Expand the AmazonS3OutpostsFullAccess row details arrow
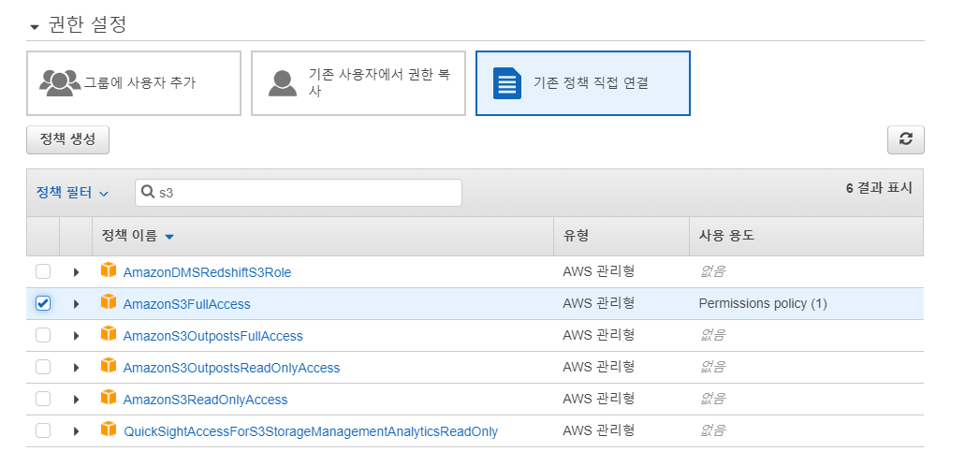Viewport: 980px width, 466px height. coord(76,336)
